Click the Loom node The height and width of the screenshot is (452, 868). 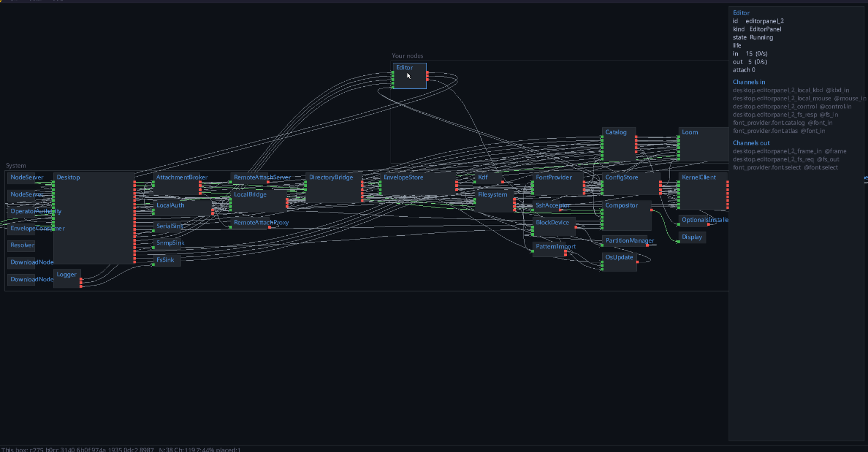(x=704, y=145)
